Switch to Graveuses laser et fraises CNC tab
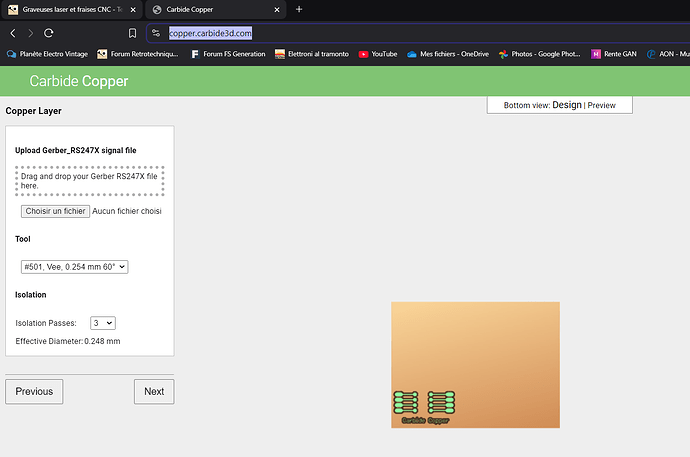The image size is (690, 457). pos(72,9)
